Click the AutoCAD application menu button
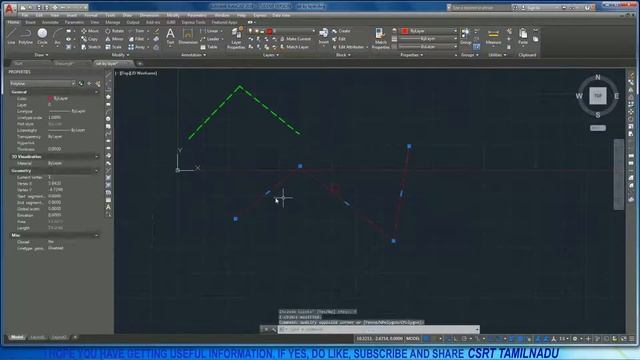The width and height of the screenshot is (640, 360). (x=10, y=8)
